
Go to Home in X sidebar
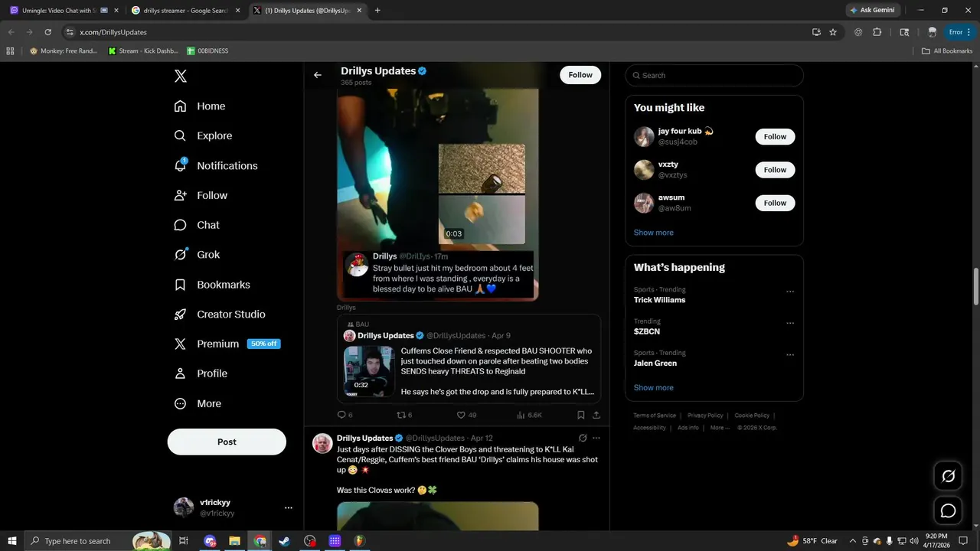(x=200, y=106)
